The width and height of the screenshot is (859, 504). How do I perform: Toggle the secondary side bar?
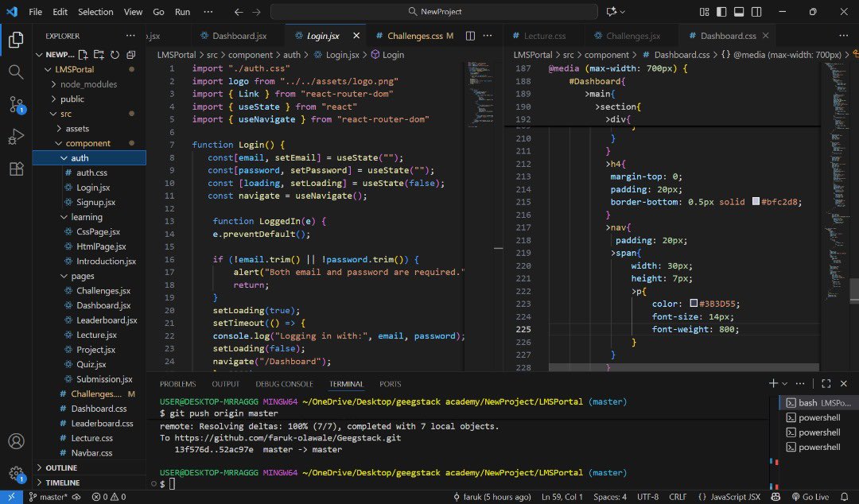tap(756, 11)
